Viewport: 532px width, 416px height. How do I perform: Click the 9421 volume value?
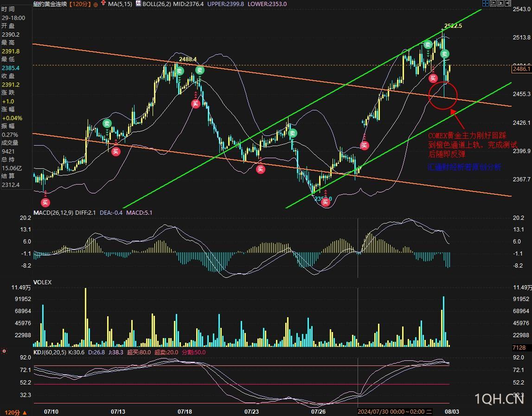[8, 151]
